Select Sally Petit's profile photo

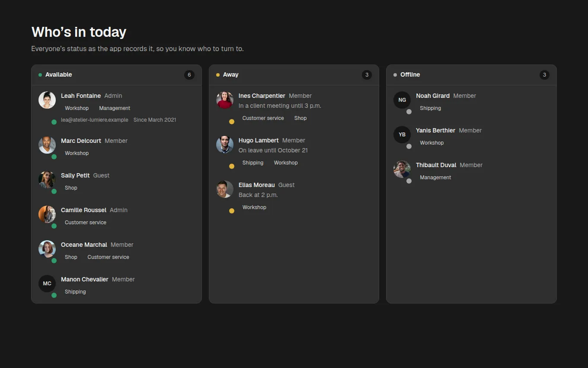tap(47, 180)
